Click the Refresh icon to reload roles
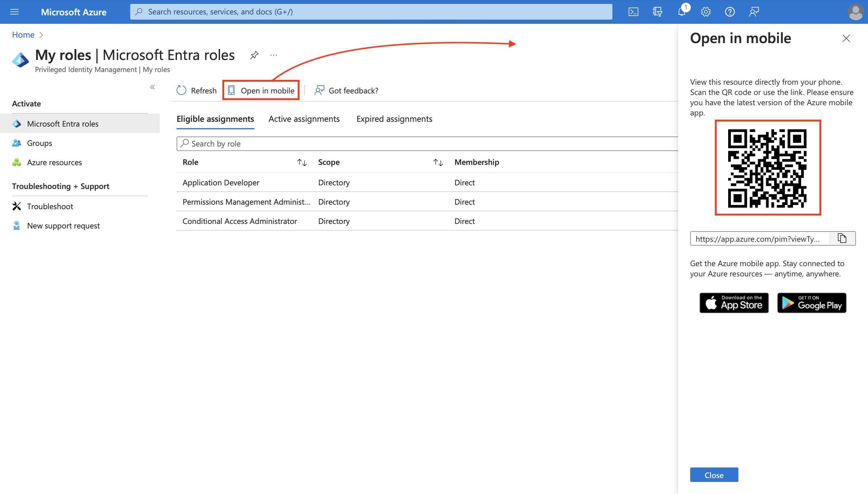This screenshot has height=494, width=868. pyautogui.click(x=181, y=90)
